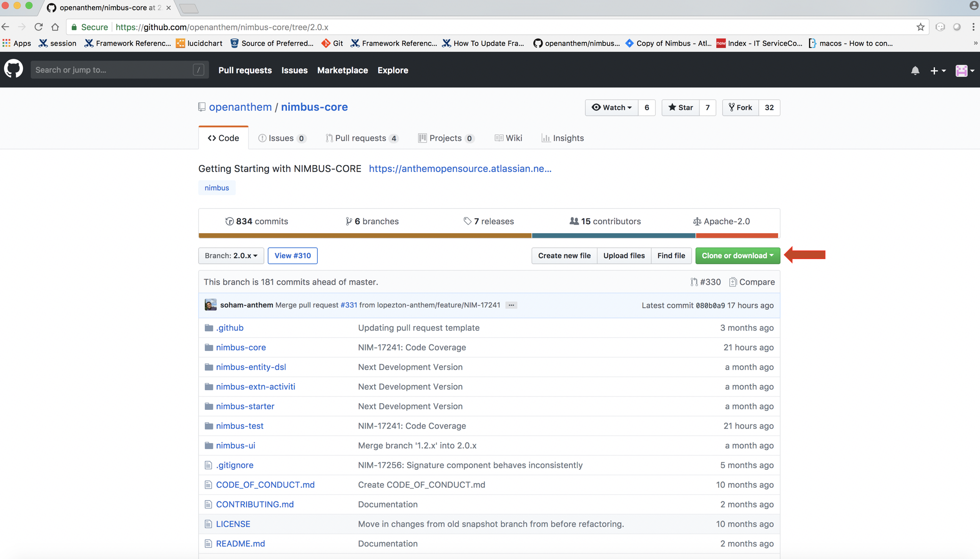Open pull request #330 link
This screenshot has width=980, height=559.
click(x=706, y=282)
